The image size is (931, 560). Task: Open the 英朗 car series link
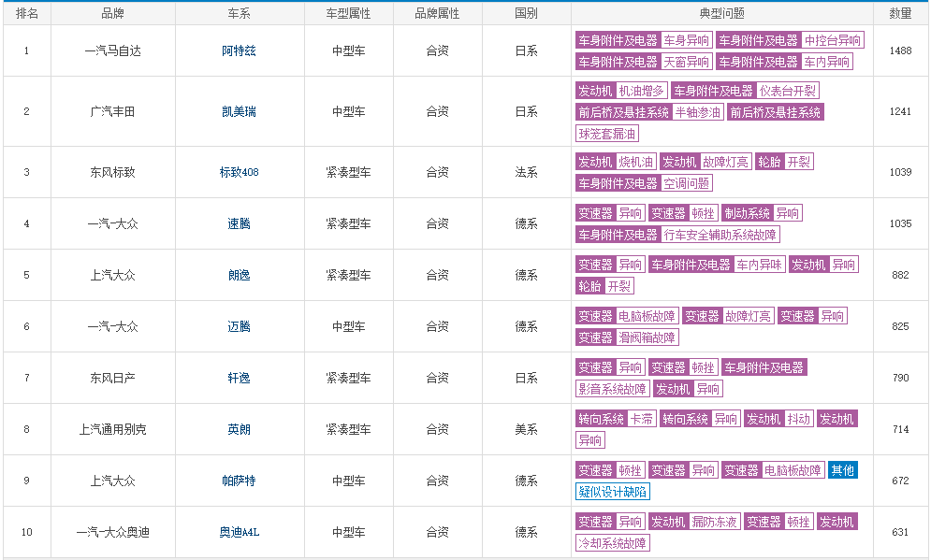pos(238,428)
